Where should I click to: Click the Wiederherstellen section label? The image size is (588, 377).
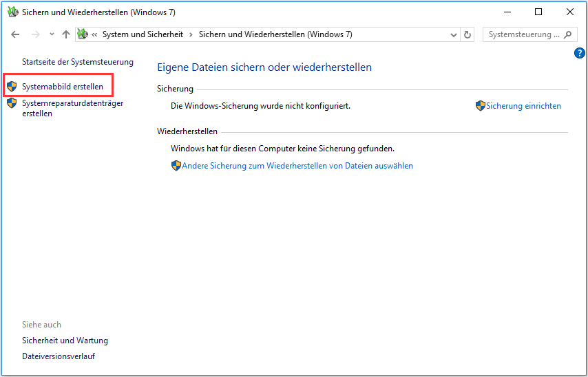[x=187, y=131]
